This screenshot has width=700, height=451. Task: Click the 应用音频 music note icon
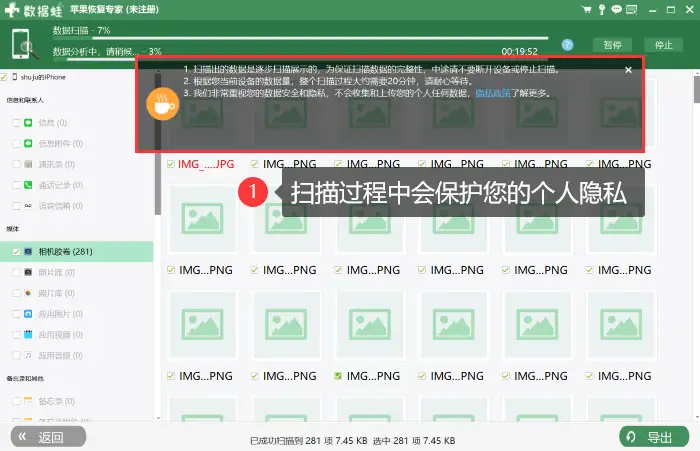(x=28, y=355)
